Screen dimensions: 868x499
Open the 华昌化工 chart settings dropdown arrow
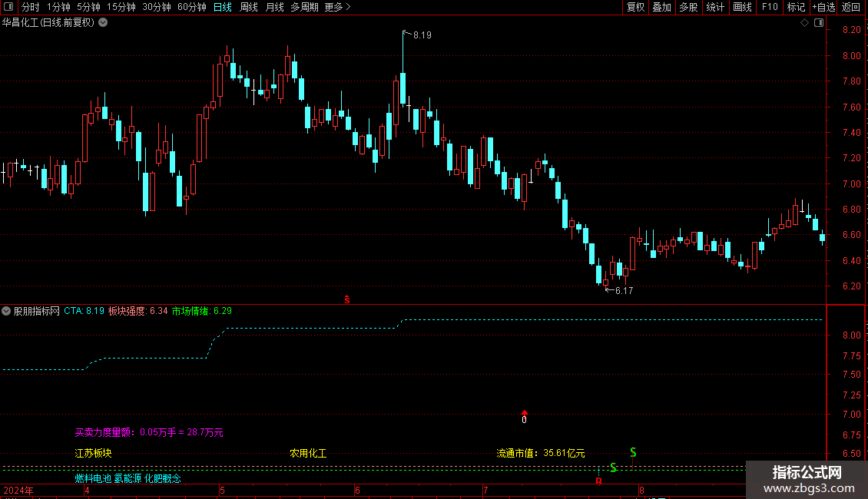pos(103,23)
